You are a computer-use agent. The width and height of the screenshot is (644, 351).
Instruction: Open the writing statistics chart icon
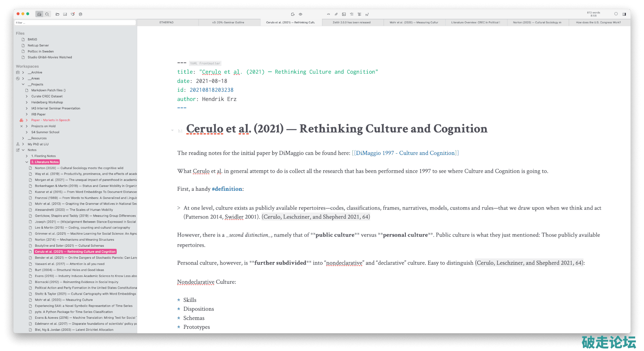point(65,14)
